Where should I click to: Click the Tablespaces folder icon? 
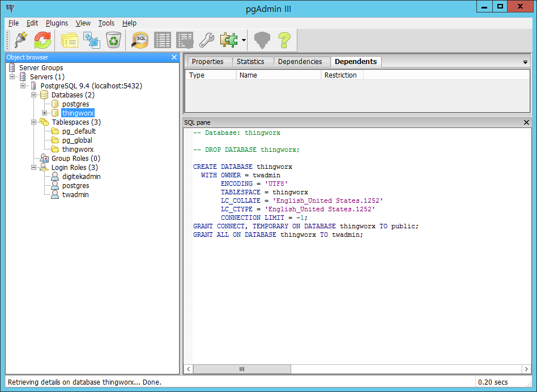[44, 122]
